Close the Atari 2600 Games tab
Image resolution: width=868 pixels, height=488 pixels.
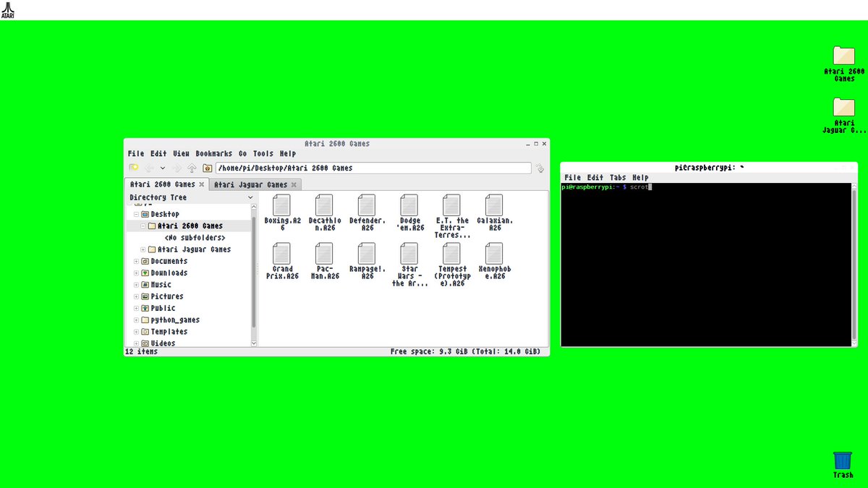pyautogui.click(x=202, y=185)
